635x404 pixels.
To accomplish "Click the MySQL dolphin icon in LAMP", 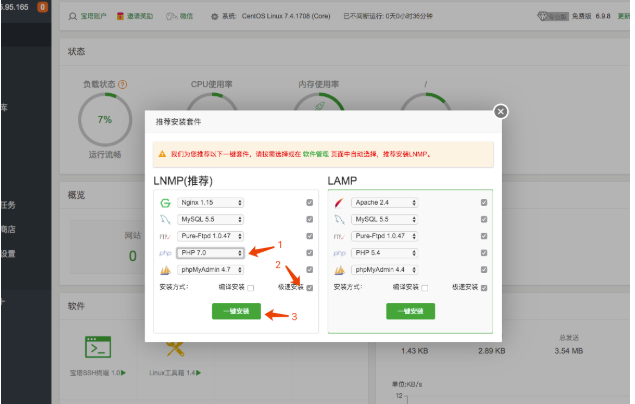I will 338,219.
